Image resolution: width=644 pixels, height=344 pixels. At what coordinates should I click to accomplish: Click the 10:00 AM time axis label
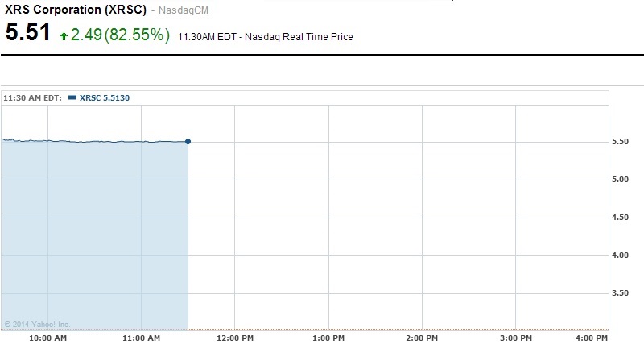(x=47, y=337)
